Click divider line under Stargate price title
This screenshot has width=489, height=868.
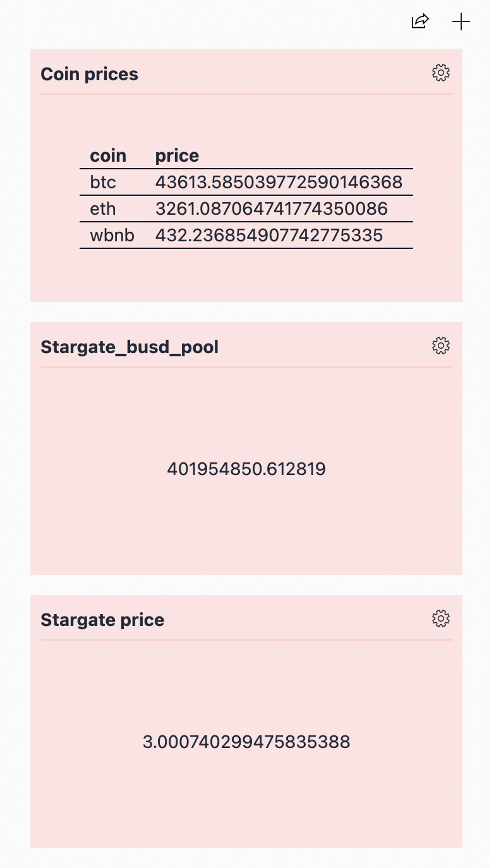(246, 640)
